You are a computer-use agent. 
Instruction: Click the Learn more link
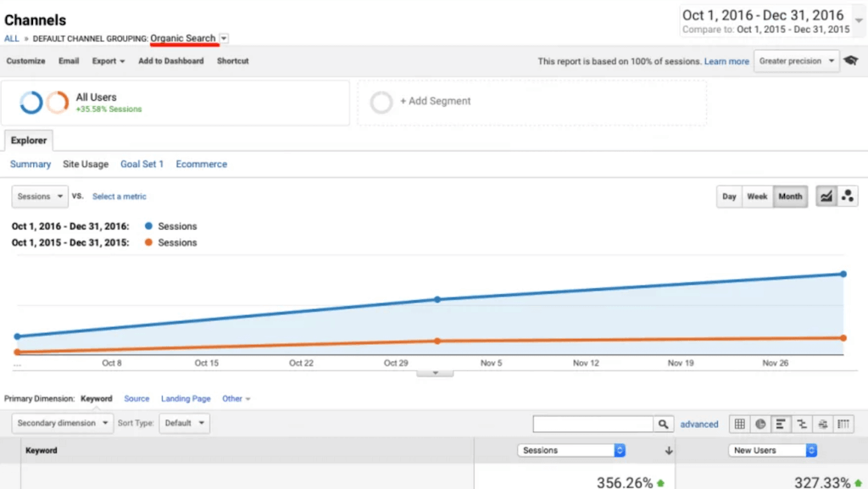coord(726,62)
